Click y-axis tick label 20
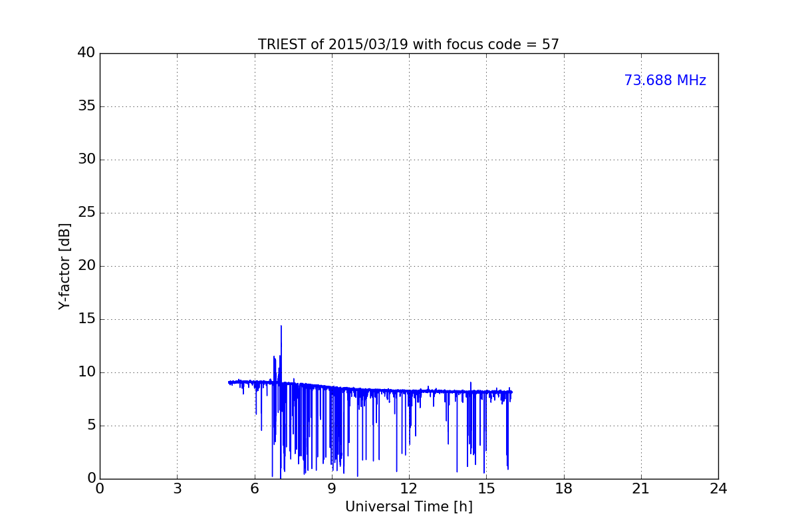Screen dimensions: 798x532 click(86, 266)
